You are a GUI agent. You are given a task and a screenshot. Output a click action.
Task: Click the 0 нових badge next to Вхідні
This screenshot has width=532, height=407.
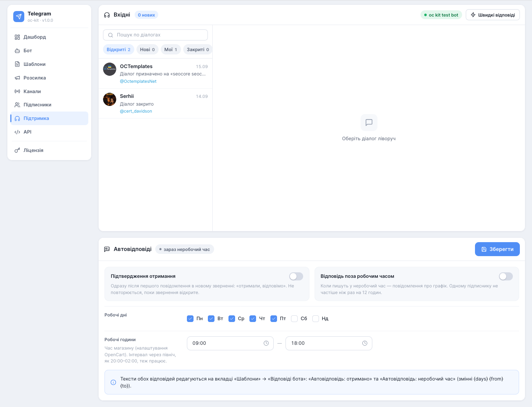[146, 15]
